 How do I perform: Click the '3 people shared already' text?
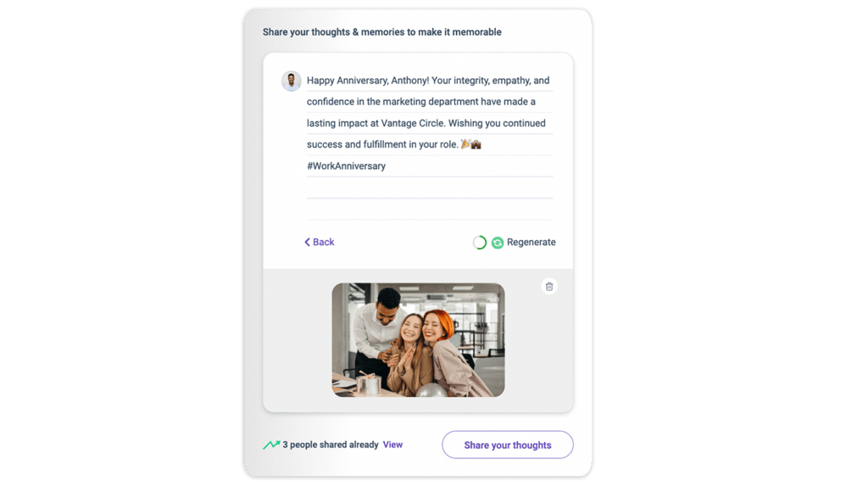pos(331,445)
